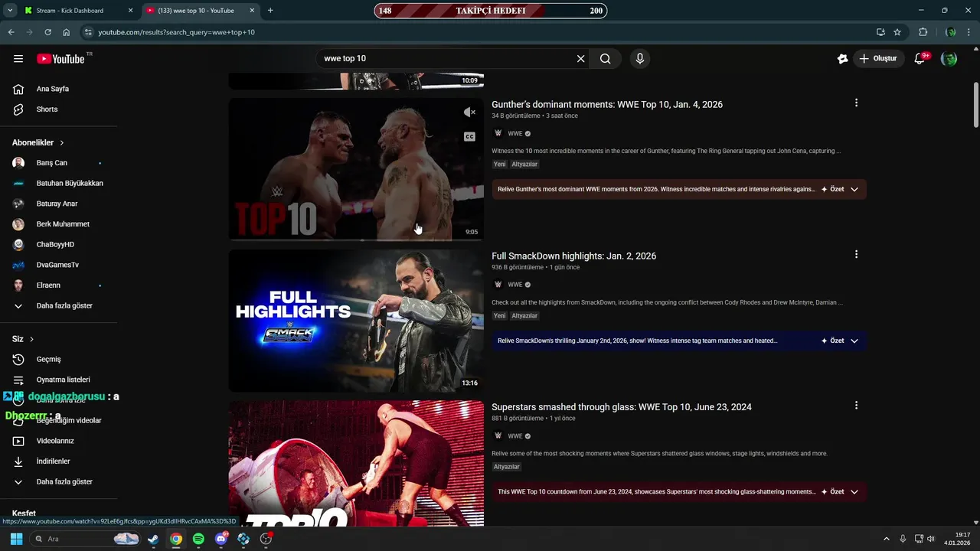Open more options for Full SmackDown highlights
This screenshot has width=980, height=551.
click(856, 254)
